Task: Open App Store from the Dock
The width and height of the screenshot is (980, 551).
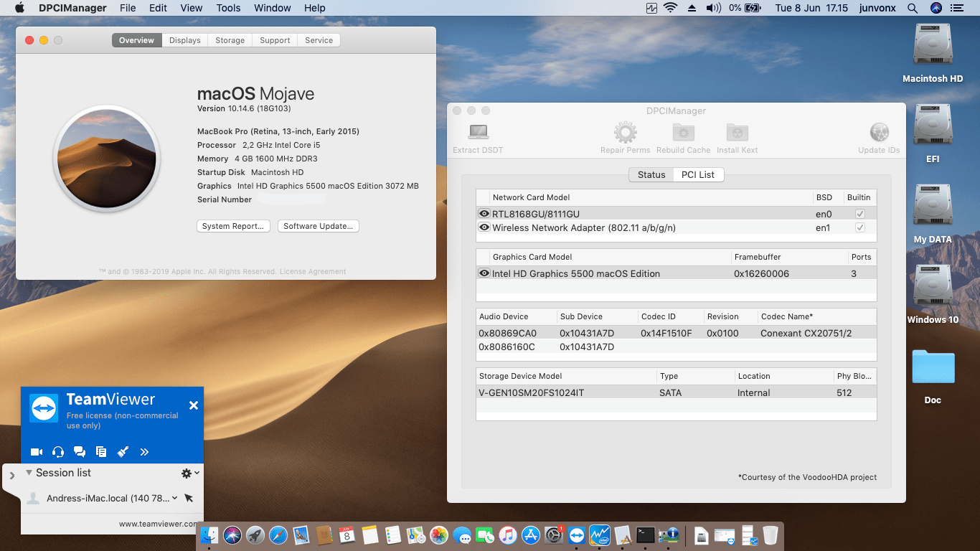Action: pos(531,535)
